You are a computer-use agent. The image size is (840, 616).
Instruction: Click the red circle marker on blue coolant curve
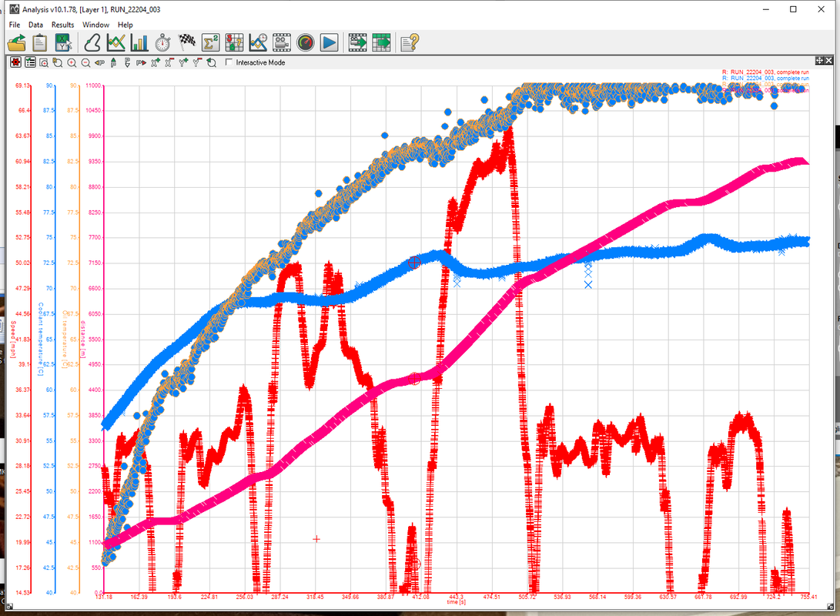(414, 262)
